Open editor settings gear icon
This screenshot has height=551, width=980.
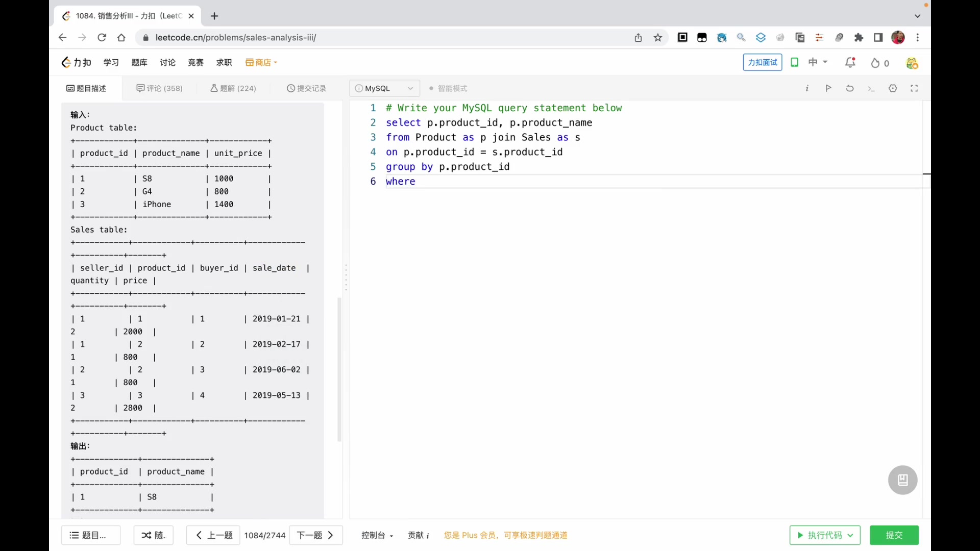[x=892, y=88]
